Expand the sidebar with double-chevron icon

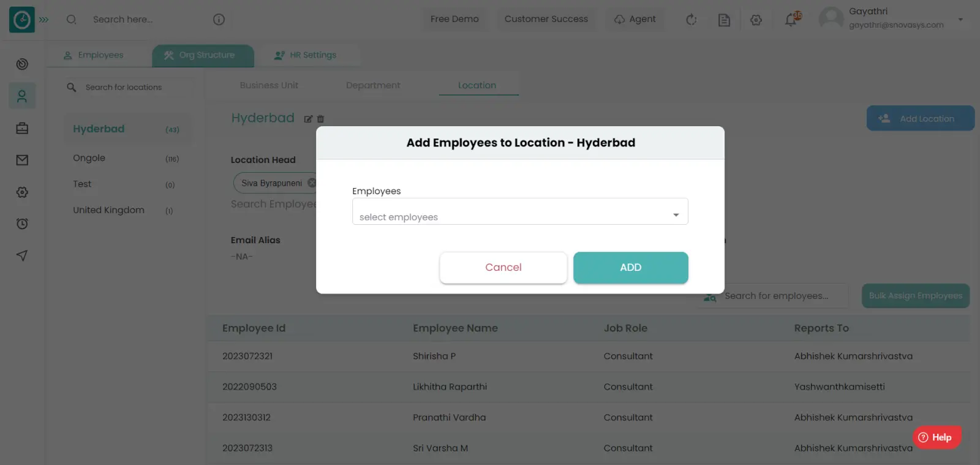pyautogui.click(x=43, y=20)
